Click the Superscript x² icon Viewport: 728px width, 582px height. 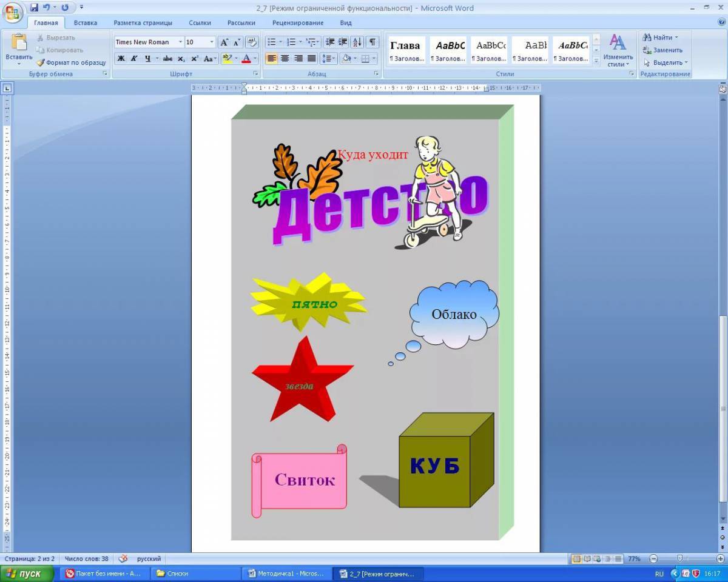(x=195, y=59)
